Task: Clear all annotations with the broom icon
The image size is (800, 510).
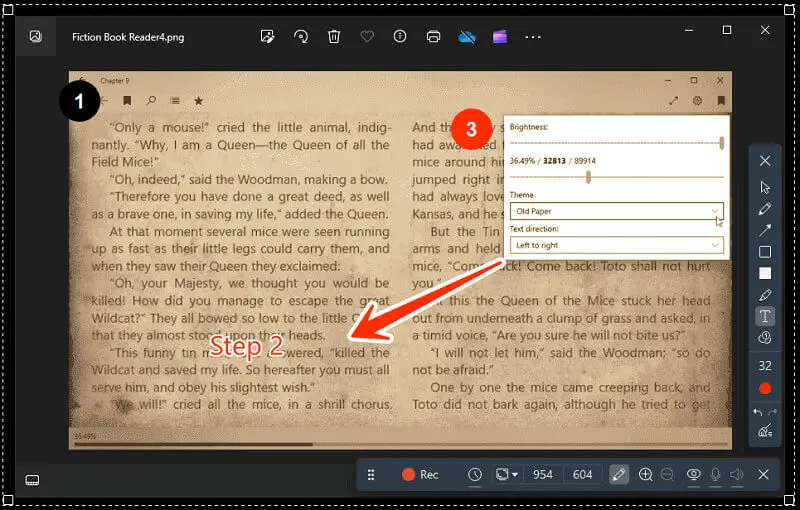Action: 765,431
